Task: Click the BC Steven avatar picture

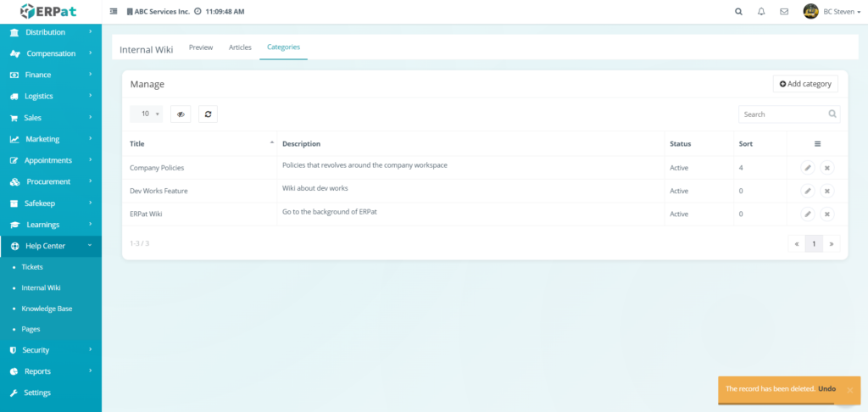Action: coord(811,11)
